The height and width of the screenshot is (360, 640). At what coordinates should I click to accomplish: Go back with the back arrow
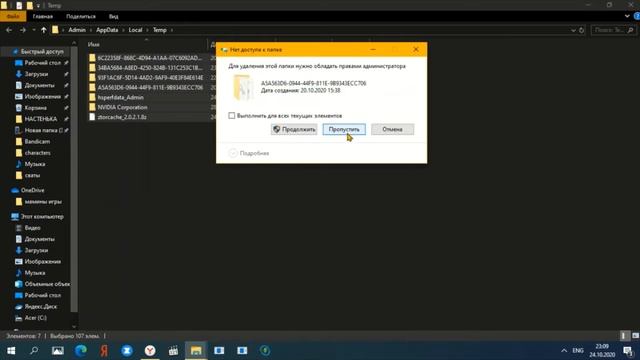(x=9, y=30)
